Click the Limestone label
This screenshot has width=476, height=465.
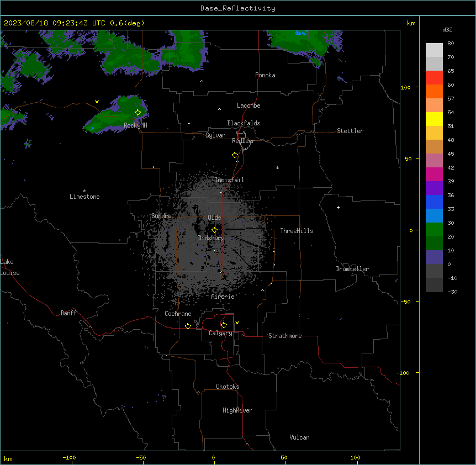(x=84, y=197)
